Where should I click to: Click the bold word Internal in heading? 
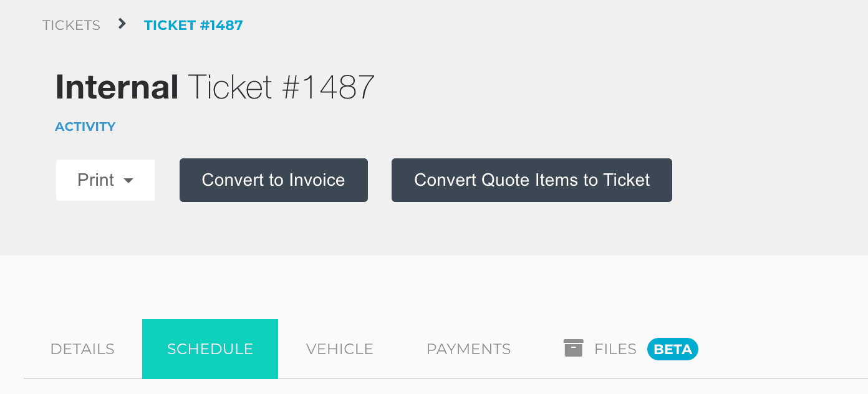coord(117,87)
